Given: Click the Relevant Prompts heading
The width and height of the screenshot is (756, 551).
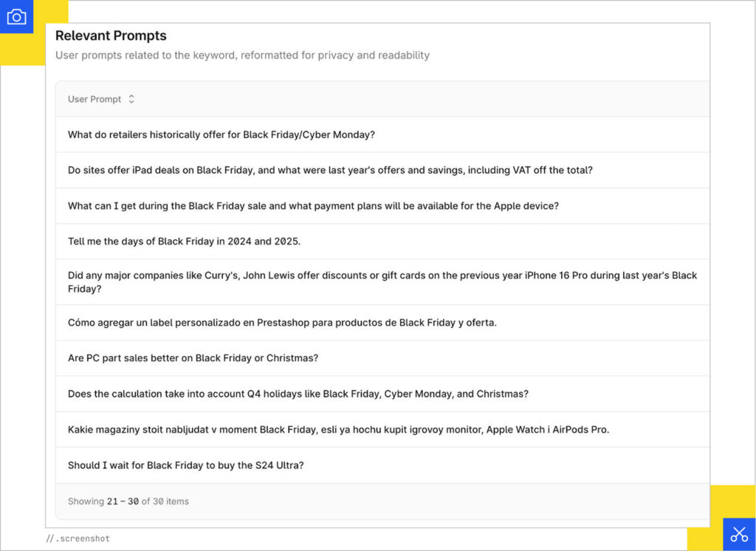Looking at the screenshot, I should click(111, 35).
